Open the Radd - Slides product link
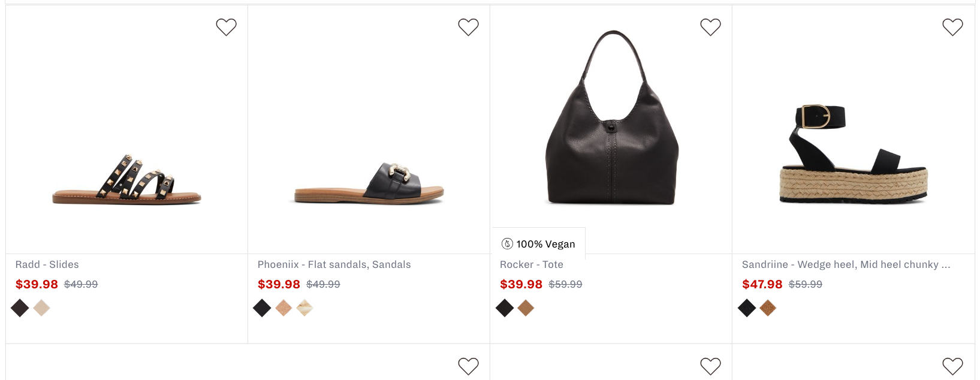This screenshot has width=980, height=380. tap(47, 264)
